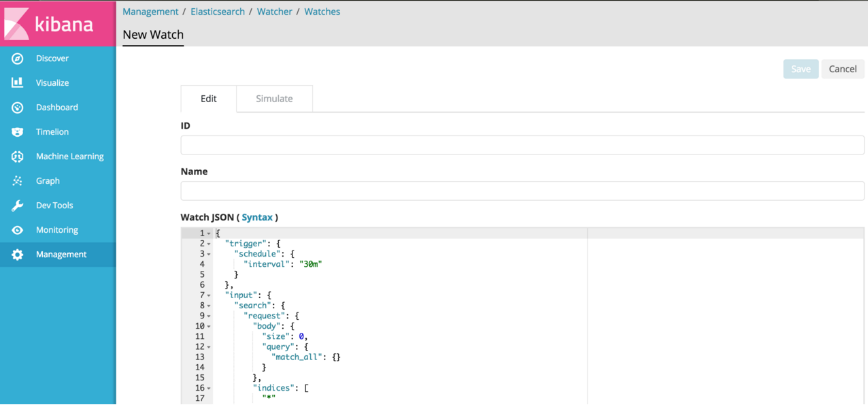
Task: Click the Kibana logo icon
Action: click(x=17, y=24)
